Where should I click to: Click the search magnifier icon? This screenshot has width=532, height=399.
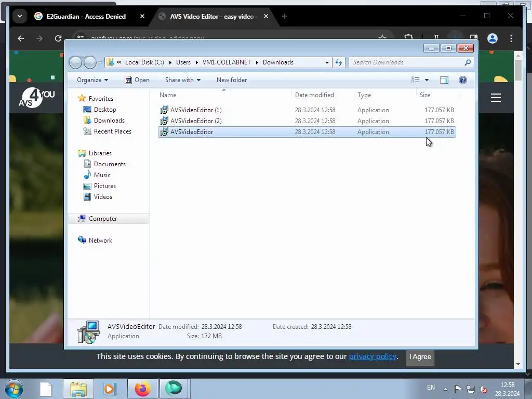click(x=468, y=62)
